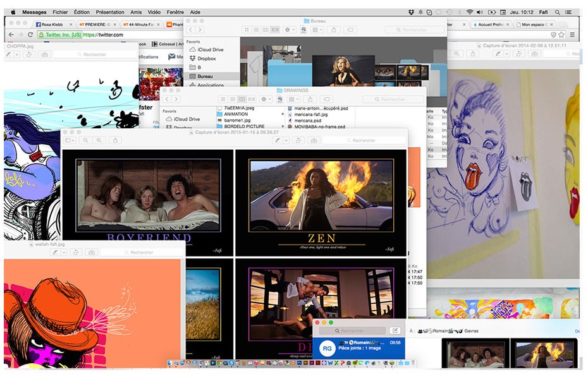The width and height of the screenshot is (588, 379).
Task: Expand the ANIMATION folder arrow
Action: [x=283, y=114]
